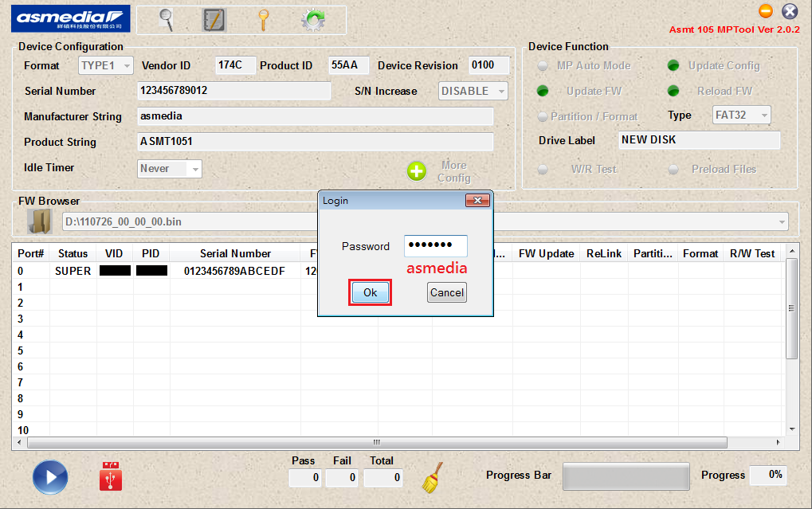Click the More Config label
This screenshot has height=509, width=812.
point(454,171)
